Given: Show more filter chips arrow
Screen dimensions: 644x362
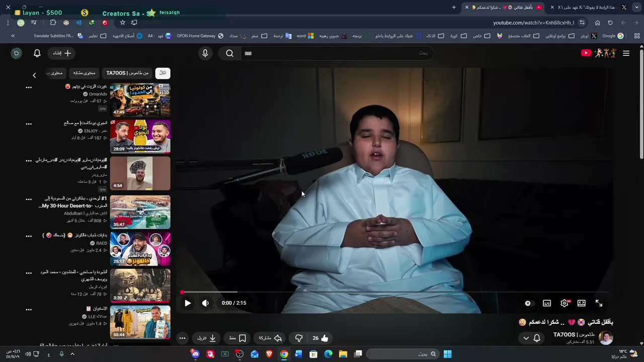Looking at the screenshot, I should point(34,75).
